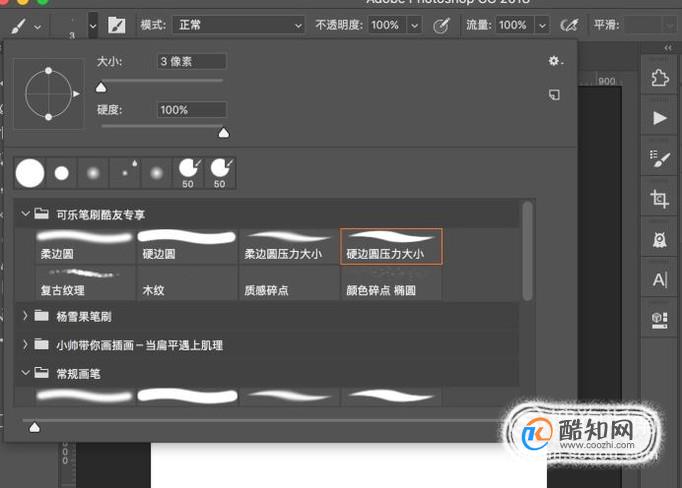682x488 pixels.
Task: Open the 3D cube panel icon
Action: click(660, 320)
